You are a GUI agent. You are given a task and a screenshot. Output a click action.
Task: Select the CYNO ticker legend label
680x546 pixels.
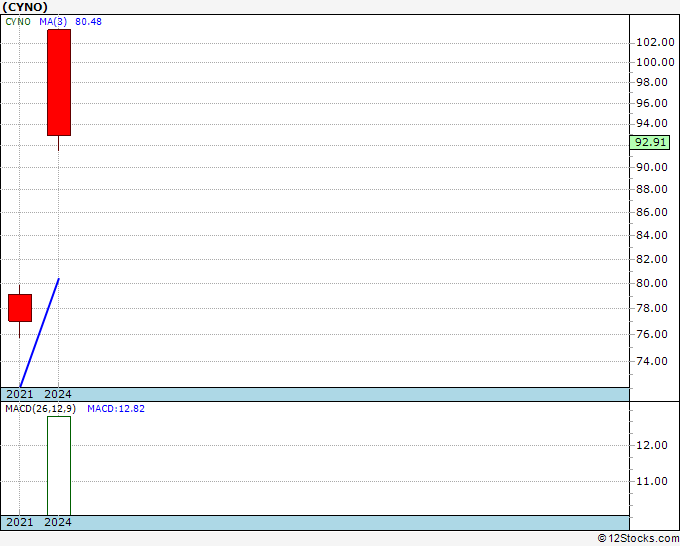click(x=18, y=22)
